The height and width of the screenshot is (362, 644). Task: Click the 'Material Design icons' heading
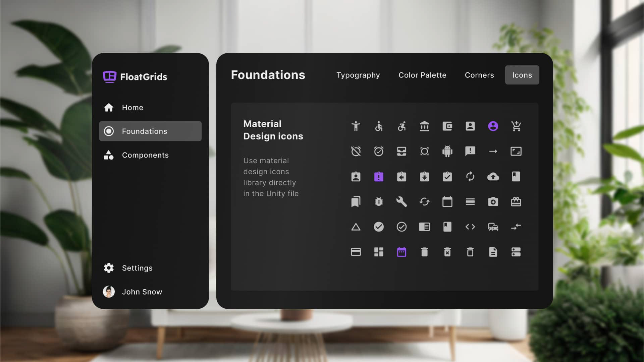click(x=273, y=130)
